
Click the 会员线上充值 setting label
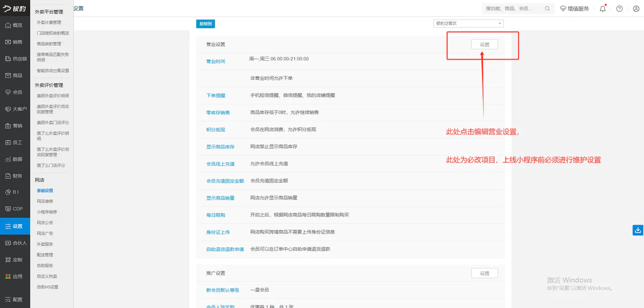click(x=220, y=164)
